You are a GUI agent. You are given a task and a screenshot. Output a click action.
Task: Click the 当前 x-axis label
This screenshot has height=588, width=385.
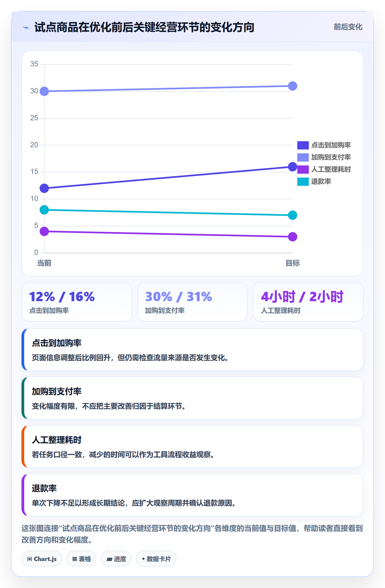44,263
